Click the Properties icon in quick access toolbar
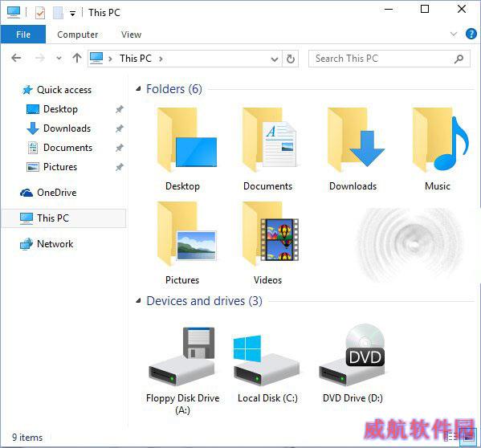Screen dimensions: 481x448 (40, 13)
